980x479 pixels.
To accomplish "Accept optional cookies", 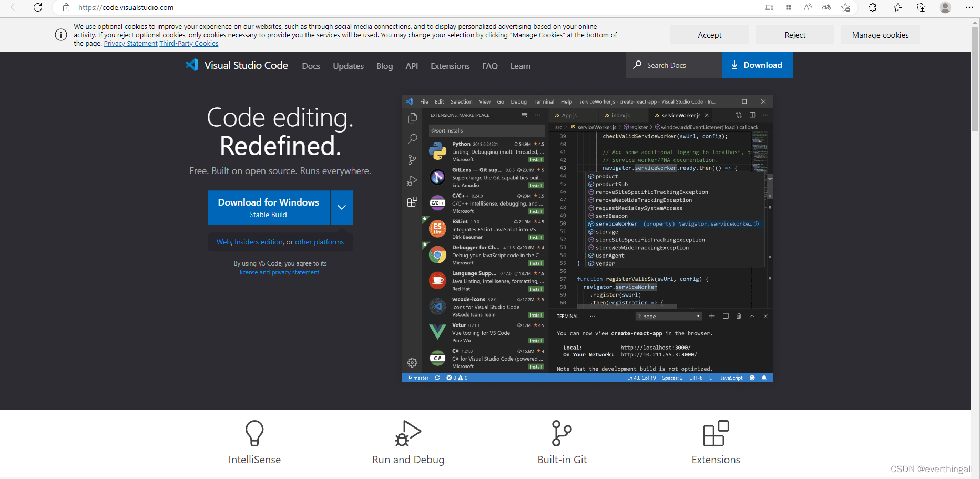I will (x=709, y=35).
